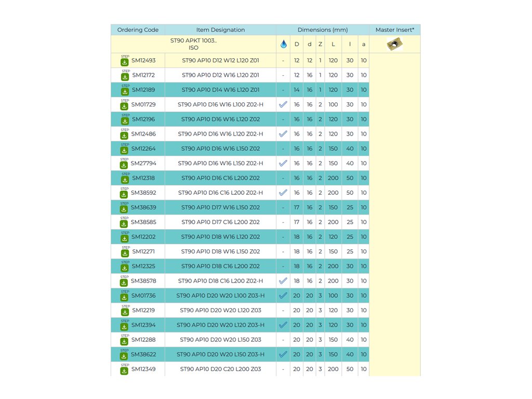Click designation ST90 AP10 D14 W16 L120 Z01

(x=220, y=90)
